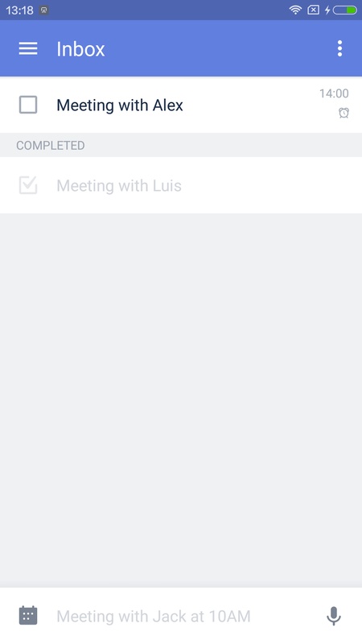This screenshot has width=362, height=644.
Task: Open the completed Meeting with Luis task
Action: click(181, 185)
